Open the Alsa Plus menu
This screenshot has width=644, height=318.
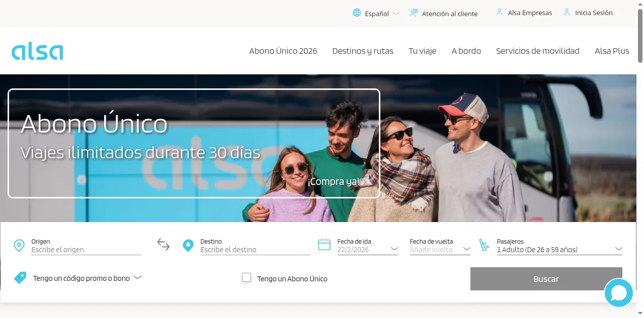pos(612,51)
